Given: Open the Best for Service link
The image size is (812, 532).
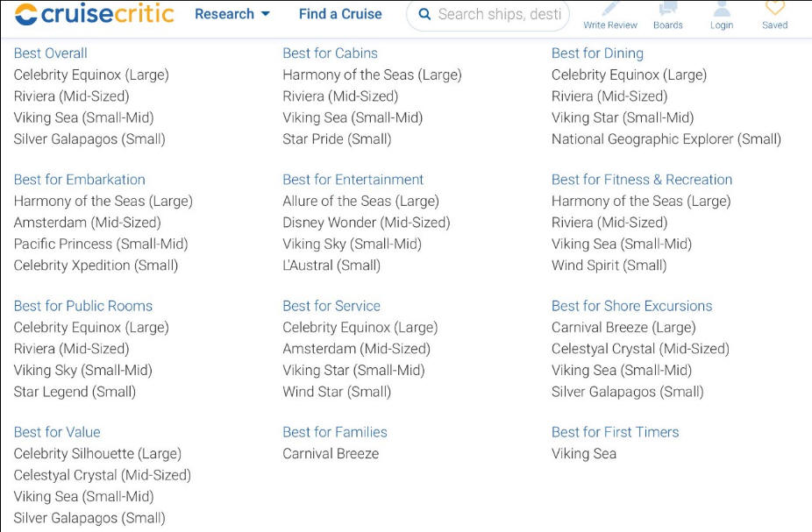Looking at the screenshot, I should click(x=331, y=306).
